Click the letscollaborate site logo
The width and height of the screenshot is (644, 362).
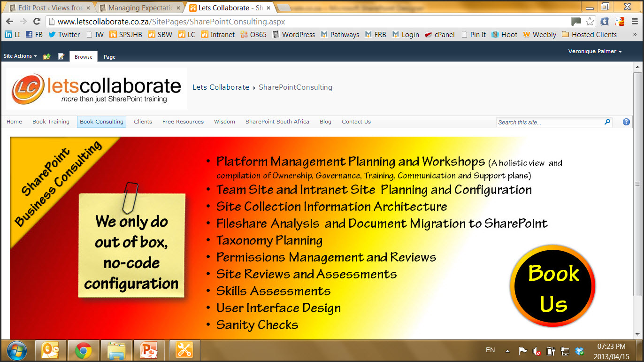click(x=97, y=89)
